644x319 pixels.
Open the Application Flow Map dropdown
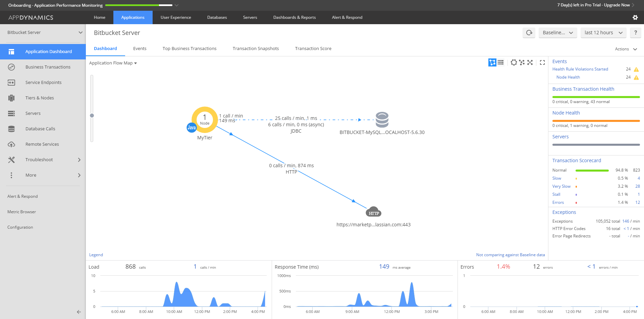pos(113,63)
